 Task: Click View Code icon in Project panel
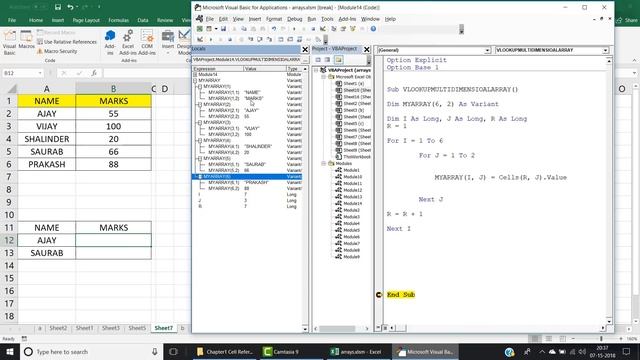point(318,60)
